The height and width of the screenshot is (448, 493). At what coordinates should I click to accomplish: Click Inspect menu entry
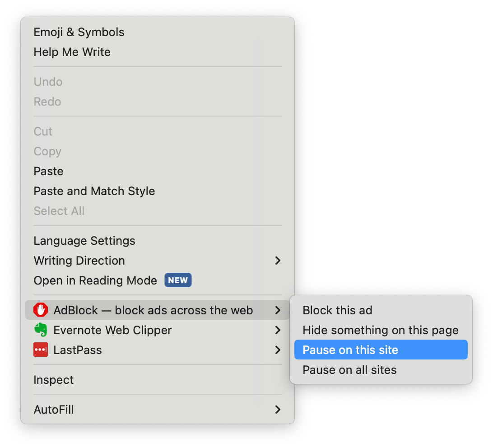point(53,380)
